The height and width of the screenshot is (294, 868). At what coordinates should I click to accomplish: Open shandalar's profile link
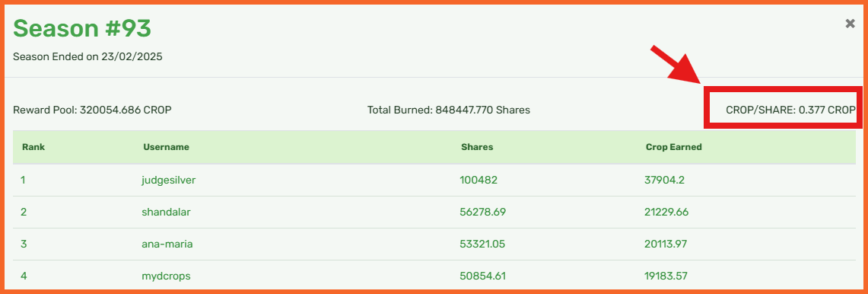pos(167,212)
